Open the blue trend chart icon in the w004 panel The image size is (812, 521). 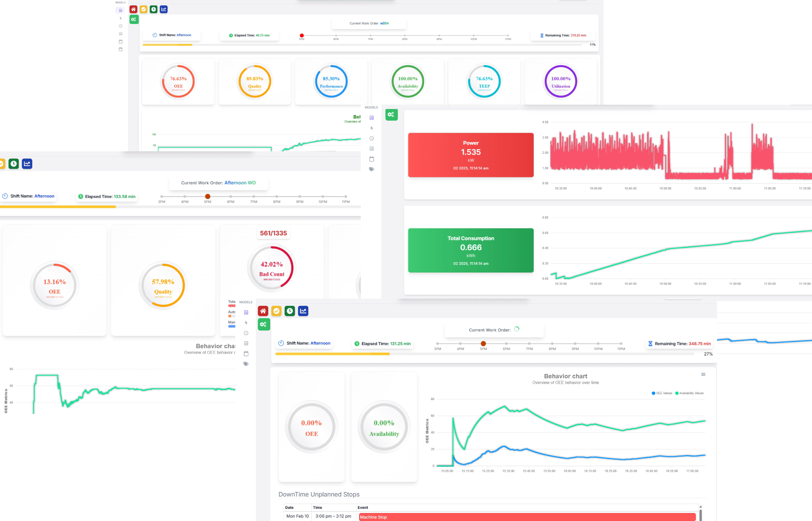[x=164, y=9]
